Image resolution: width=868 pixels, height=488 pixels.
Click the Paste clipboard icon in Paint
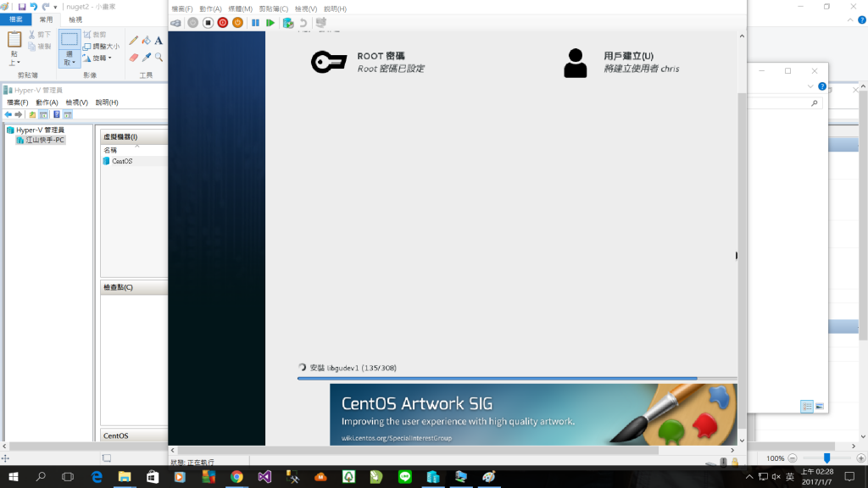pos(14,40)
